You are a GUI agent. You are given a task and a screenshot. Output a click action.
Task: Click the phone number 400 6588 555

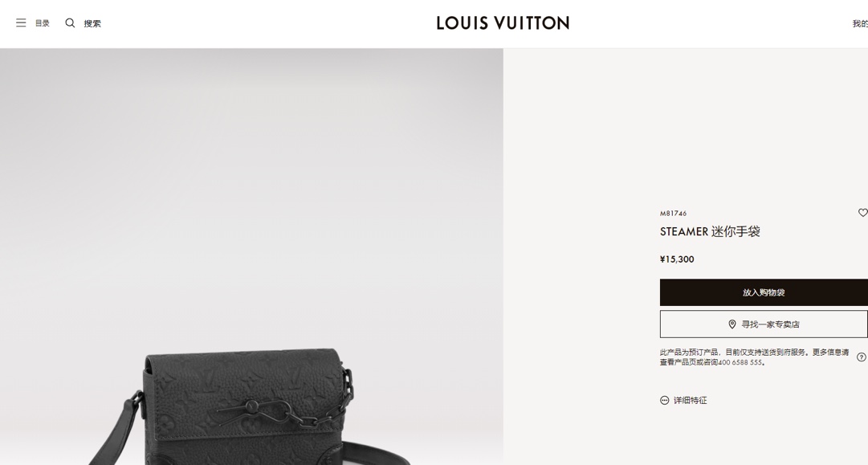[740, 362]
